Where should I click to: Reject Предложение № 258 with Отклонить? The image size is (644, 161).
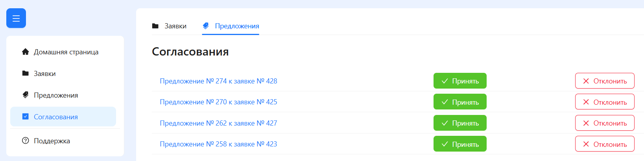pyautogui.click(x=605, y=144)
